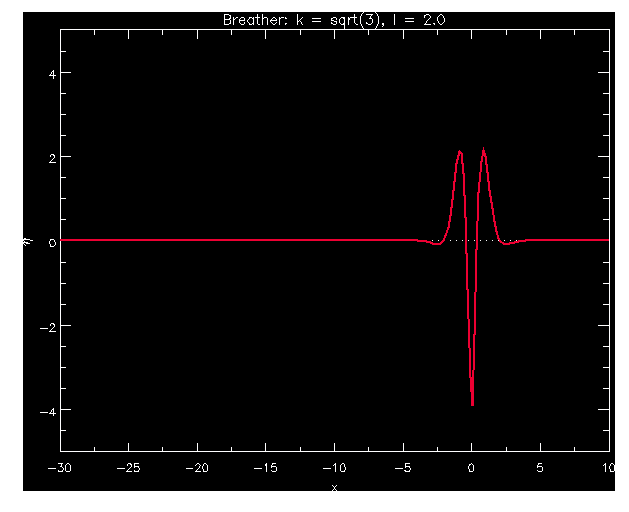
Task: Click the -4 y-axis tick label
Action: pos(46,410)
